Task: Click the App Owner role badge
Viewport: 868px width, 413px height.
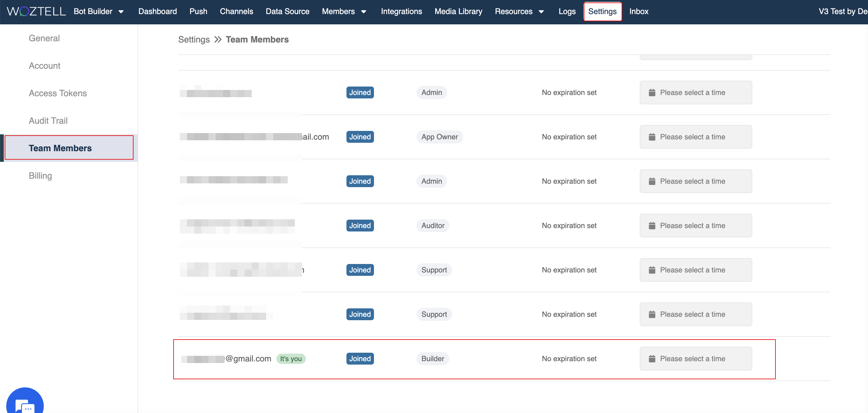Action: [439, 137]
